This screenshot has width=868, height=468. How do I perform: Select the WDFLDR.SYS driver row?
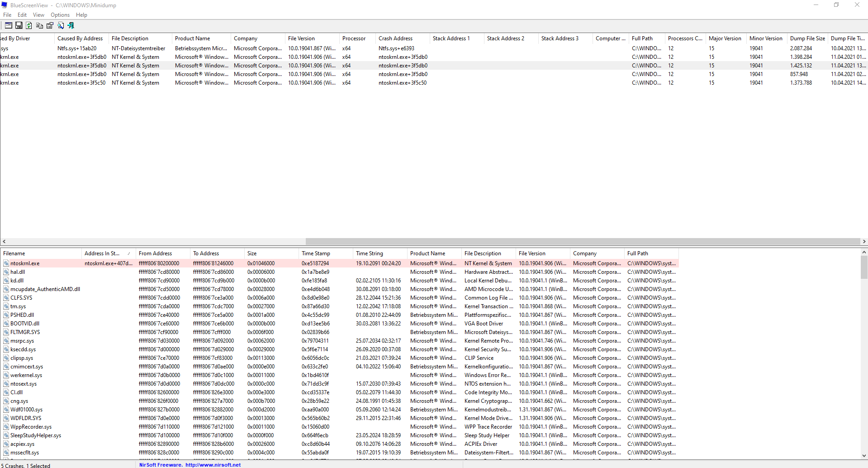tap(339, 418)
